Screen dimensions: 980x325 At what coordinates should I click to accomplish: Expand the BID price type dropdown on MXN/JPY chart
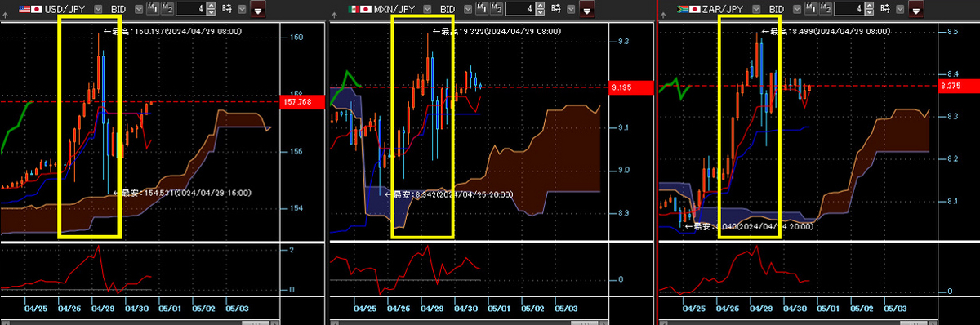tap(468, 10)
